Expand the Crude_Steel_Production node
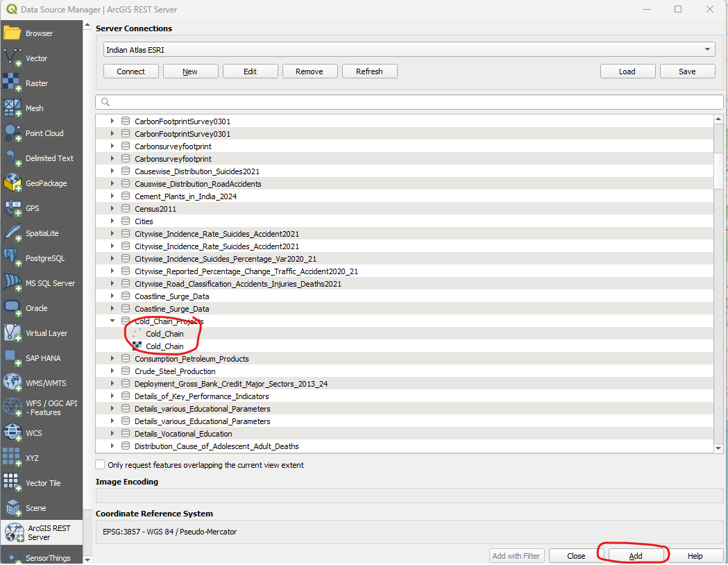 tap(112, 371)
